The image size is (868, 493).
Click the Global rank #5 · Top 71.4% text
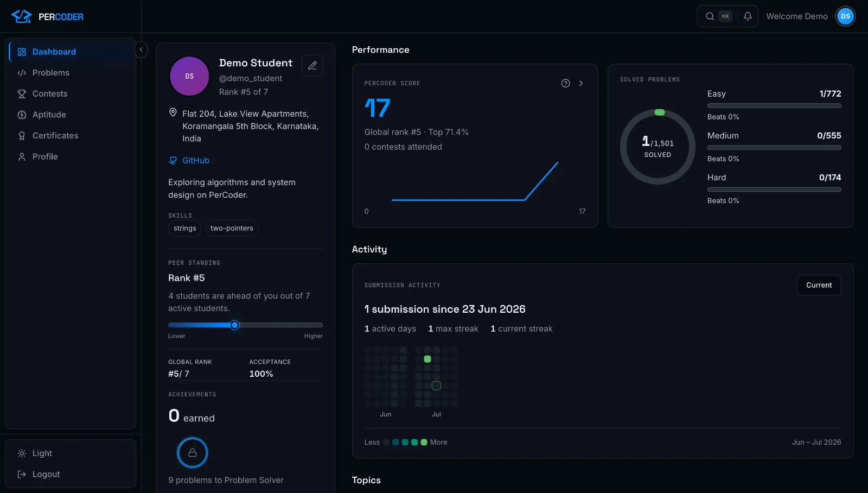pos(417,132)
